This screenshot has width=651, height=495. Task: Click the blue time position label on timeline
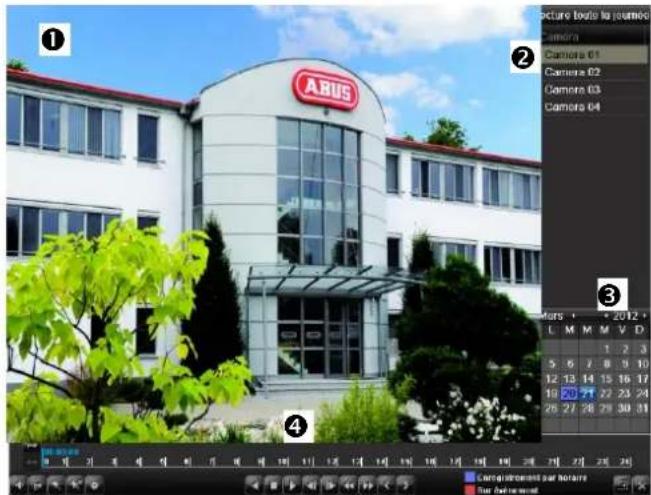pyautogui.click(x=61, y=452)
